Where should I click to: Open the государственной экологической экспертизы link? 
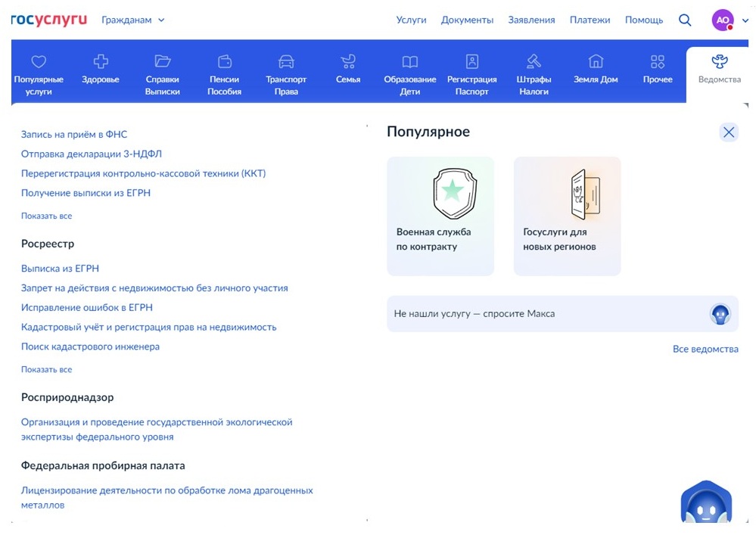click(x=157, y=430)
